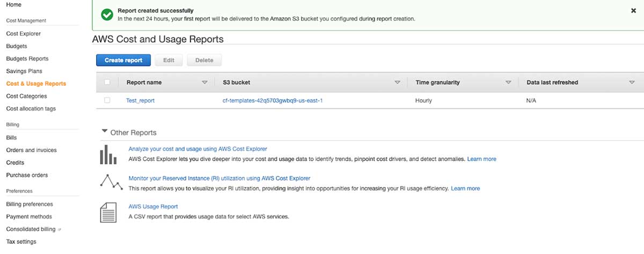The width and height of the screenshot is (644, 254).
Task: Open Bills under Billing
Action: pos(11,138)
